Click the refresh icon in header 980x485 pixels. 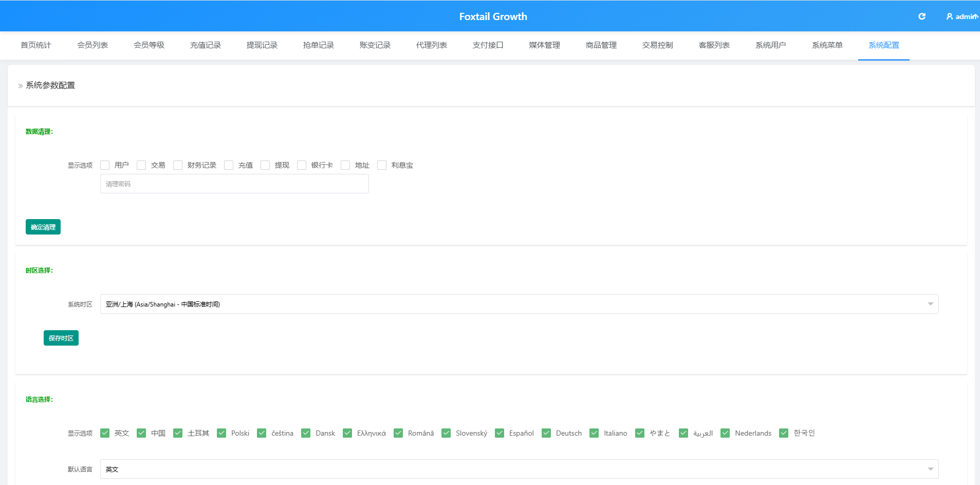pyautogui.click(x=922, y=16)
